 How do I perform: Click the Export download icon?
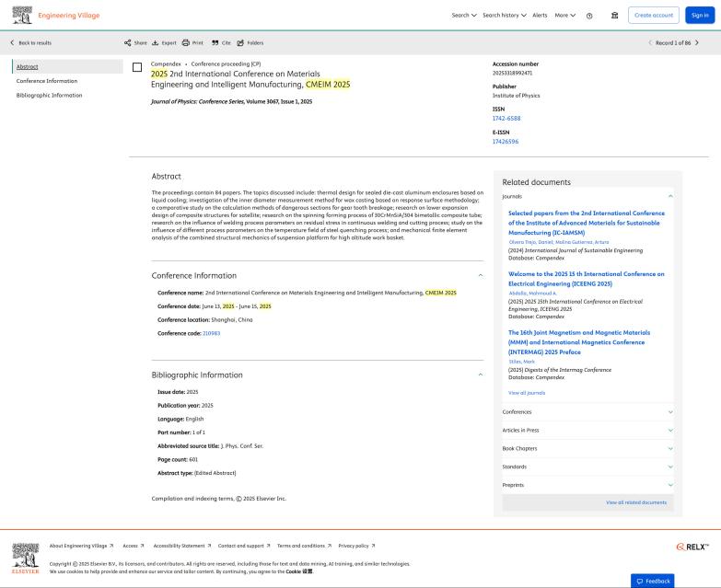click(156, 42)
